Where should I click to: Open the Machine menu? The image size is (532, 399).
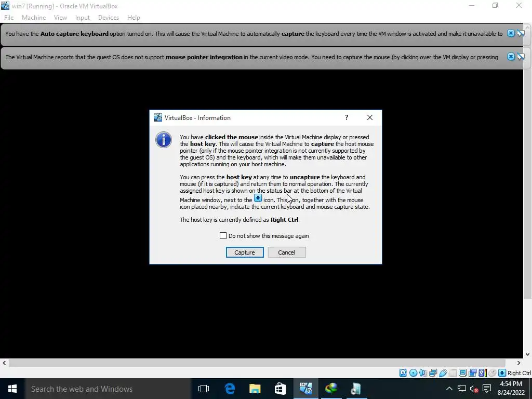[x=34, y=18]
